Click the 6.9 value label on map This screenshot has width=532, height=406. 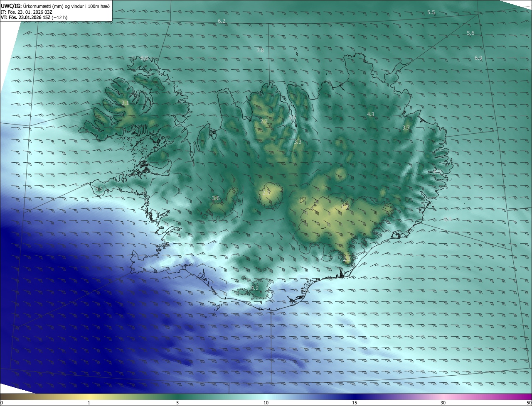(478, 58)
